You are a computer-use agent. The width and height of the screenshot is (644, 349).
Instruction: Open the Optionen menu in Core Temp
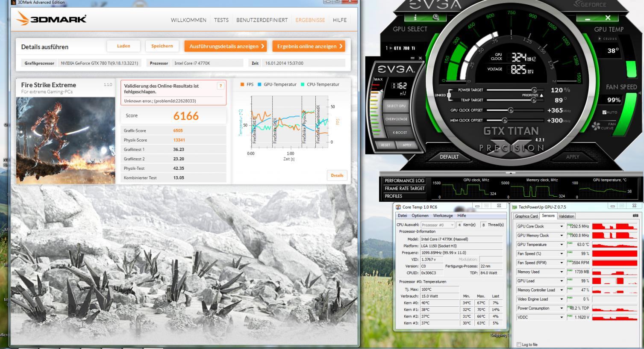click(x=420, y=216)
